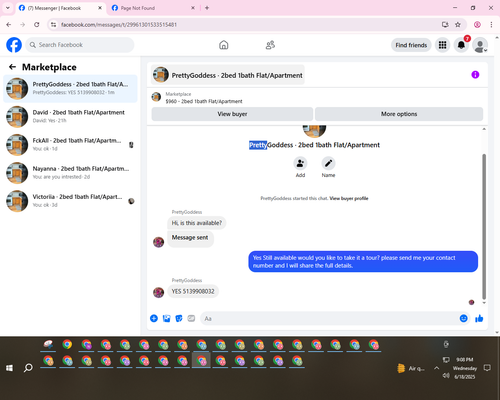Image resolution: width=500 pixels, height=400 pixels.
Task: Open the David conversation
Action: [70, 117]
